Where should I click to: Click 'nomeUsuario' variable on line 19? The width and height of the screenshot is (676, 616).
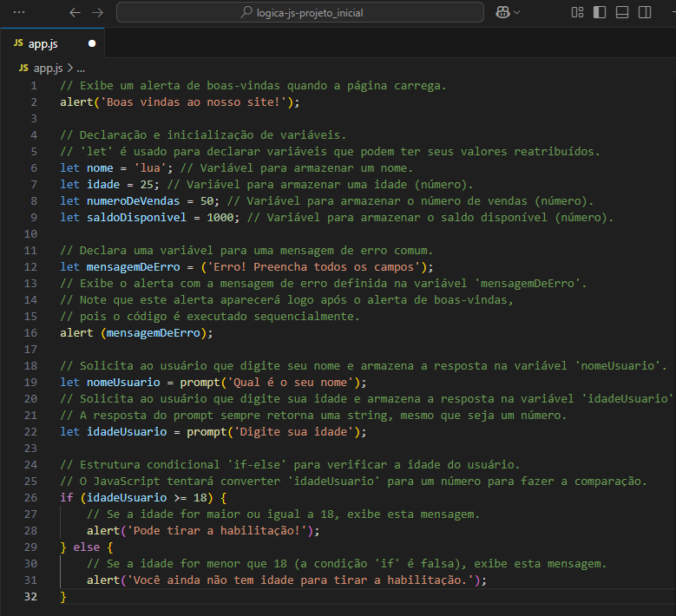[x=123, y=383]
